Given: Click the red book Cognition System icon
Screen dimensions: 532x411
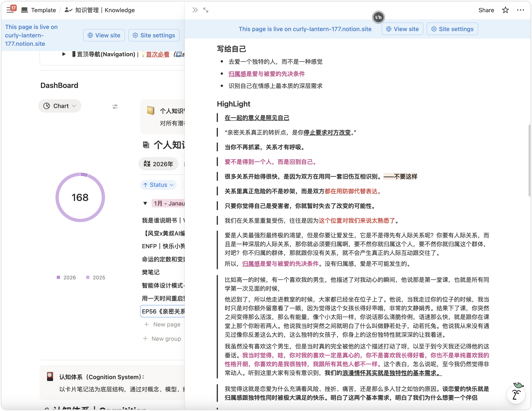Looking at the screenshot, I should coord(50,376).
